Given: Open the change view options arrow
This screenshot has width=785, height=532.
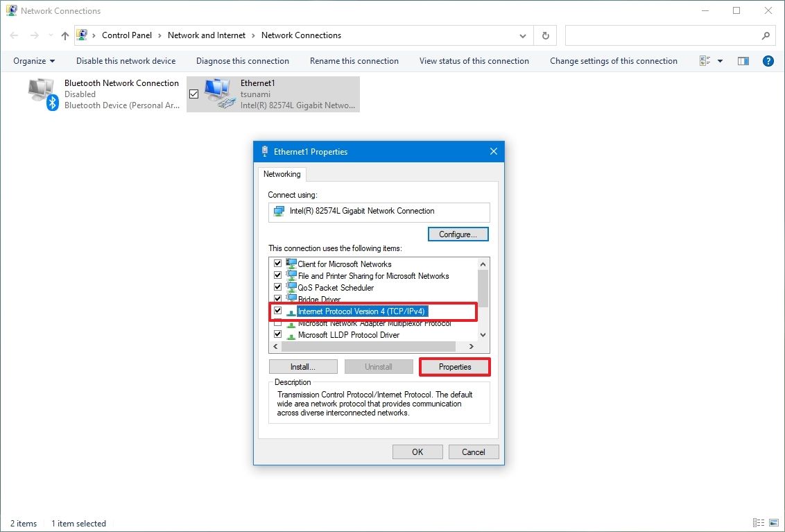Looking at the screenshot, I should click(x=720, y=61).
